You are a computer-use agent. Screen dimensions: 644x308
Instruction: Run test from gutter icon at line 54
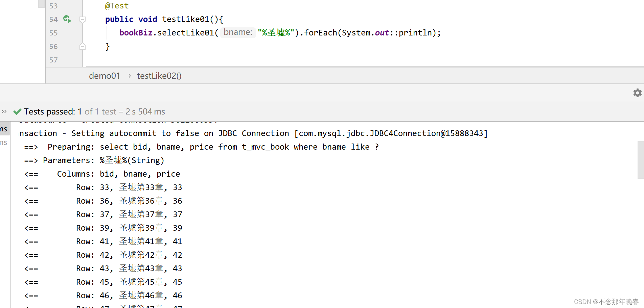point(67,19)
